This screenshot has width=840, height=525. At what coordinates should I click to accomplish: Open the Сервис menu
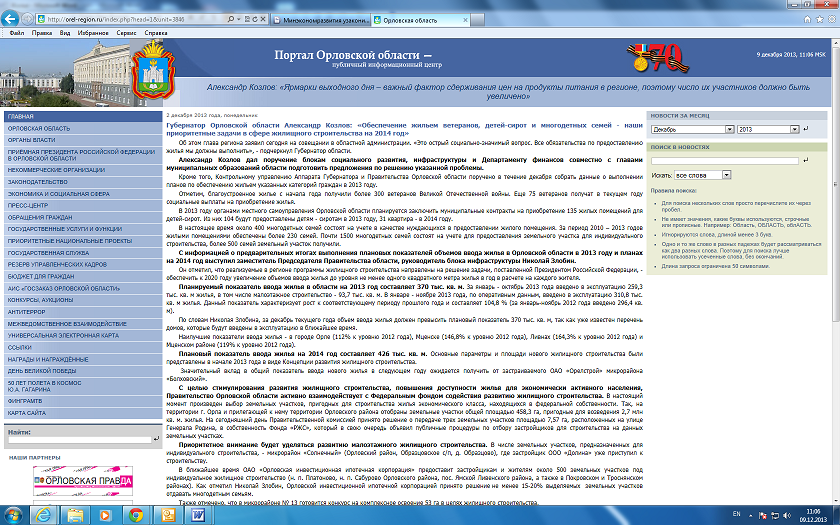click(126, 33)
